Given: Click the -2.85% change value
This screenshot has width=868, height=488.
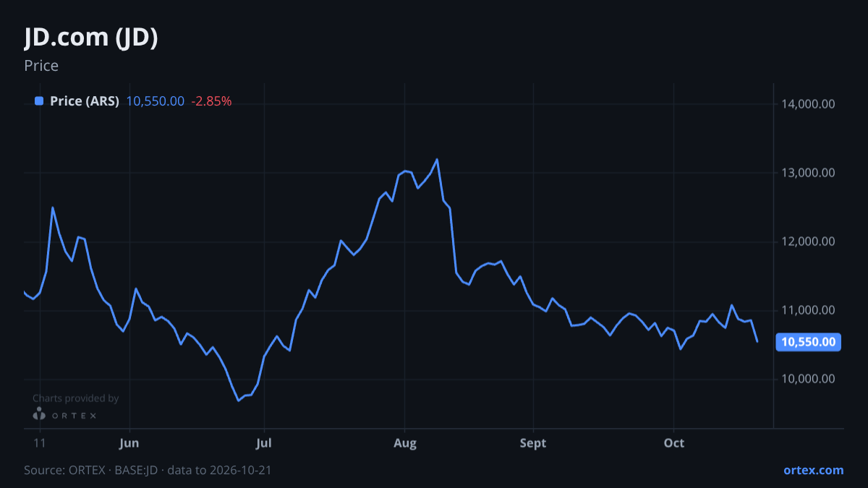Looking at the screenshot, I should [x=211, y=101].
